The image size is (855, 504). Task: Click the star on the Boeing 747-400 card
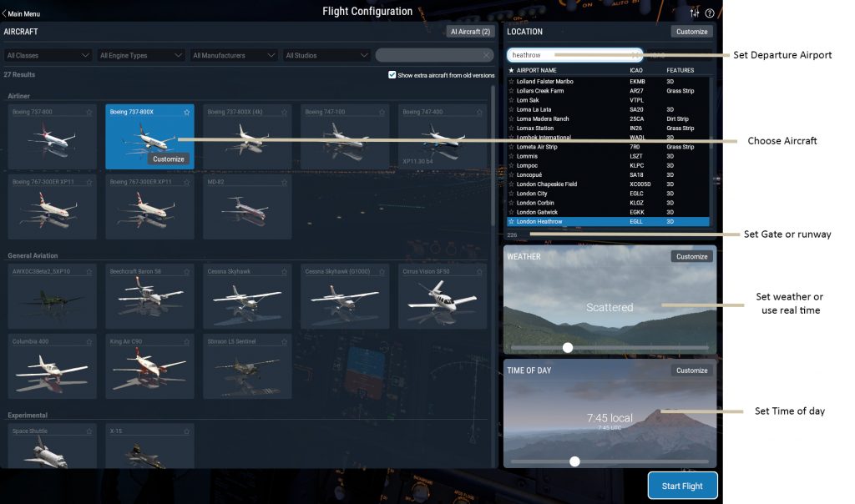(479, 113)
